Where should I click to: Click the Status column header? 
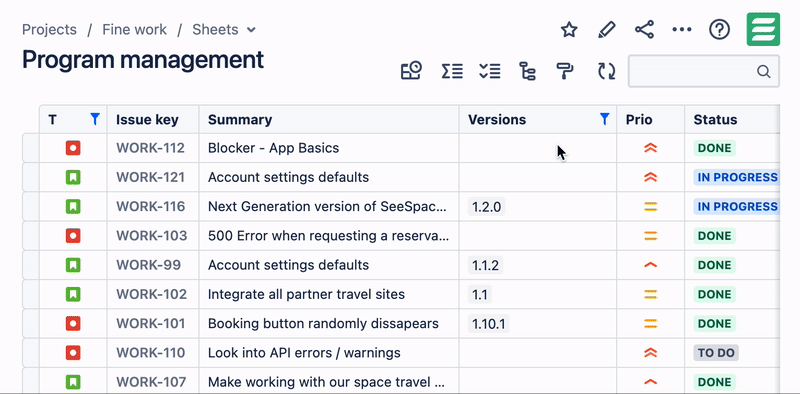(715, 119)
